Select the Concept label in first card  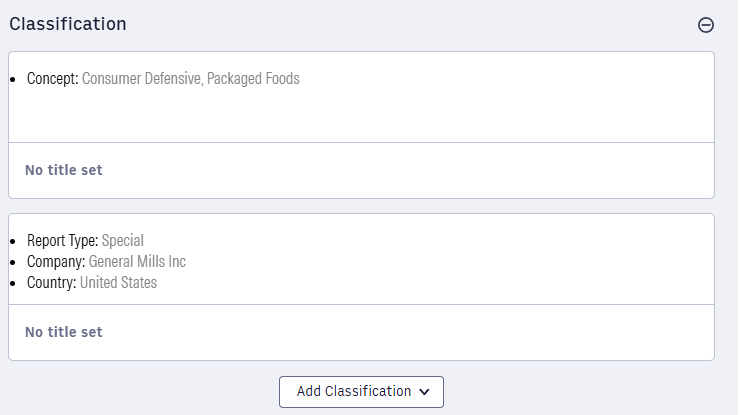52,78
